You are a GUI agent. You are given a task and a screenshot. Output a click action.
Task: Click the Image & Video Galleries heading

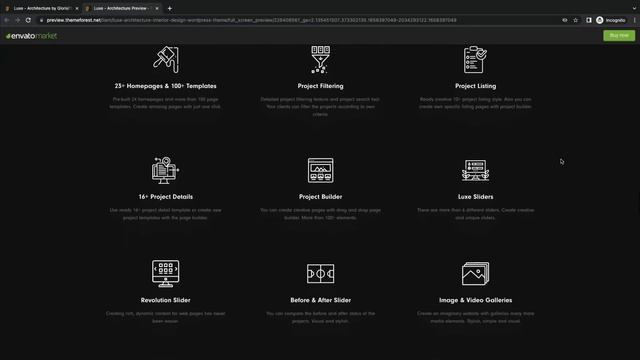[476, 300]
